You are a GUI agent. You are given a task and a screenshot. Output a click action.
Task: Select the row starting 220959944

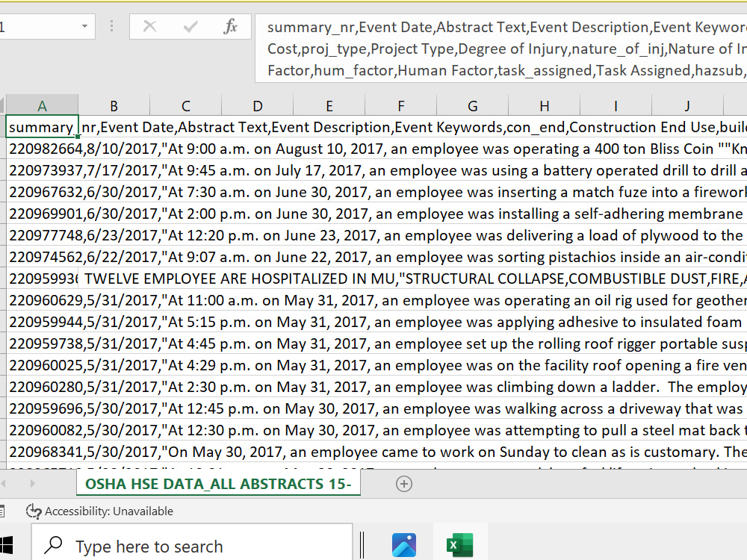point(376,322)
